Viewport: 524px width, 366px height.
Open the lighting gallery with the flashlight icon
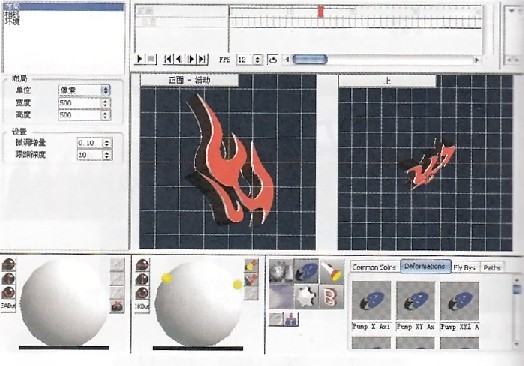[x=332, y=271]
